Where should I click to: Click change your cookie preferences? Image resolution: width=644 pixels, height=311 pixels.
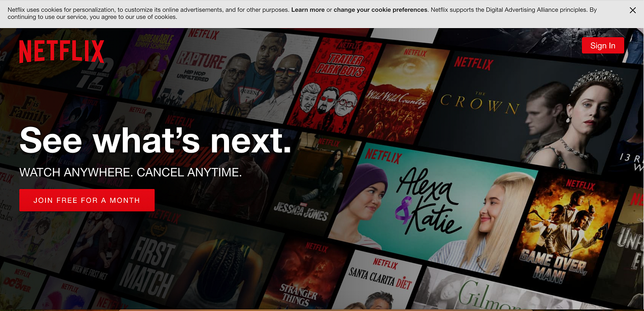pos(380,9)
